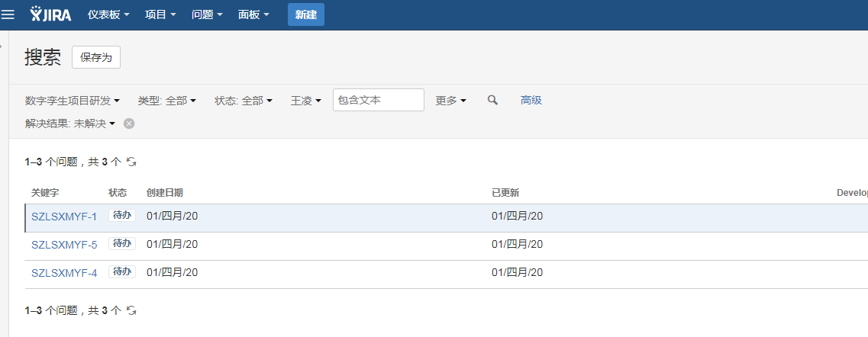Sort by the 状态 column header
868x337 pixels.
coord(118,193)
